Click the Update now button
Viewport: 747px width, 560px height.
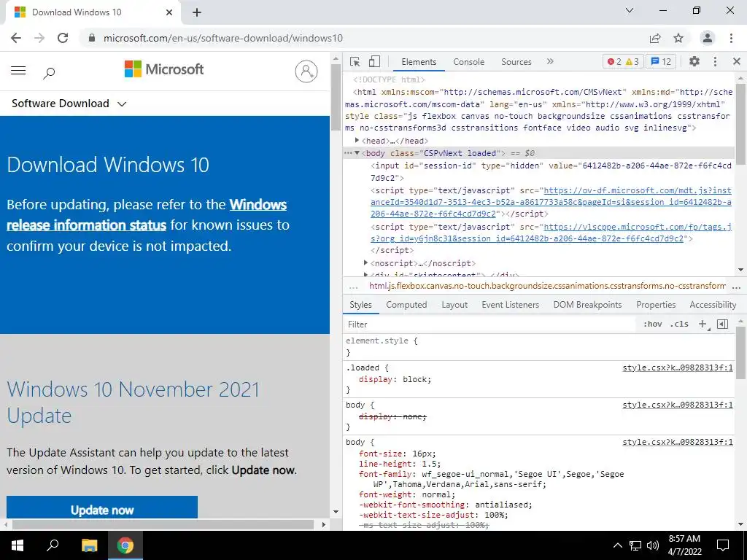tap(102, 507)
